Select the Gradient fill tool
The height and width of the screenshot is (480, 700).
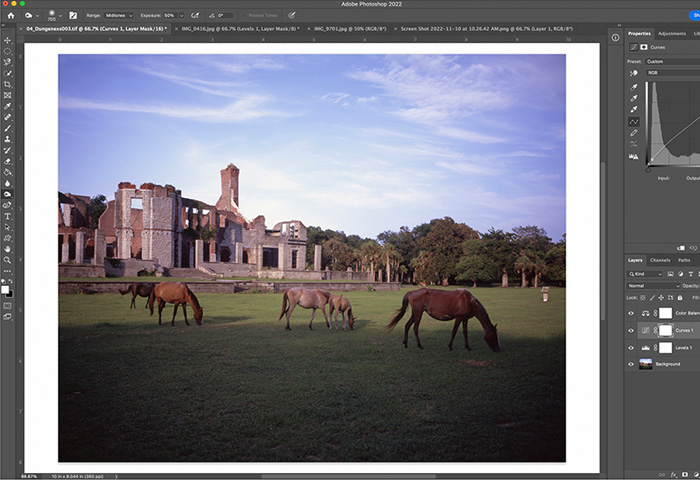click(8, 172)
